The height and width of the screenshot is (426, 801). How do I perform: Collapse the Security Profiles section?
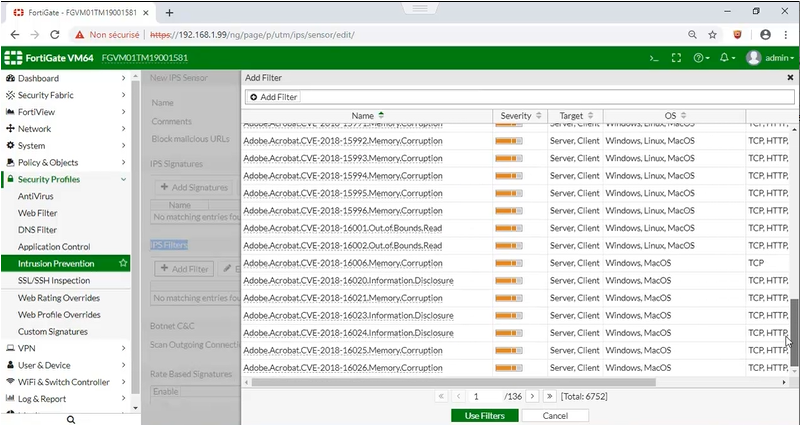[123, 179]
